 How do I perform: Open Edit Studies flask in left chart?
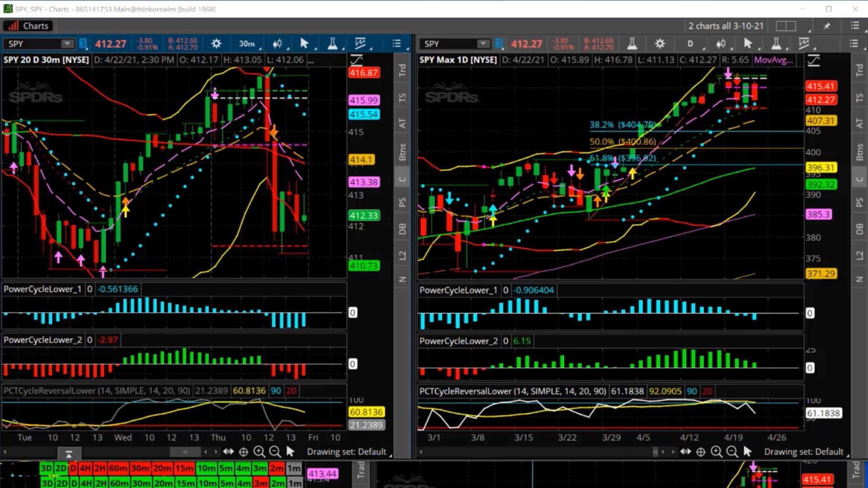point(332,44)
